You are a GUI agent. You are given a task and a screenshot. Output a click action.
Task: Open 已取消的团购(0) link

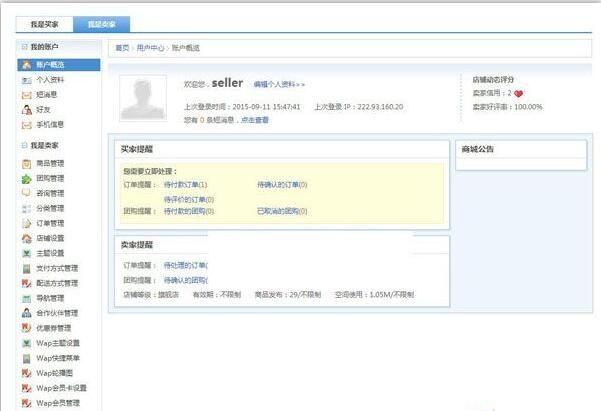click(x=282, y=211)
